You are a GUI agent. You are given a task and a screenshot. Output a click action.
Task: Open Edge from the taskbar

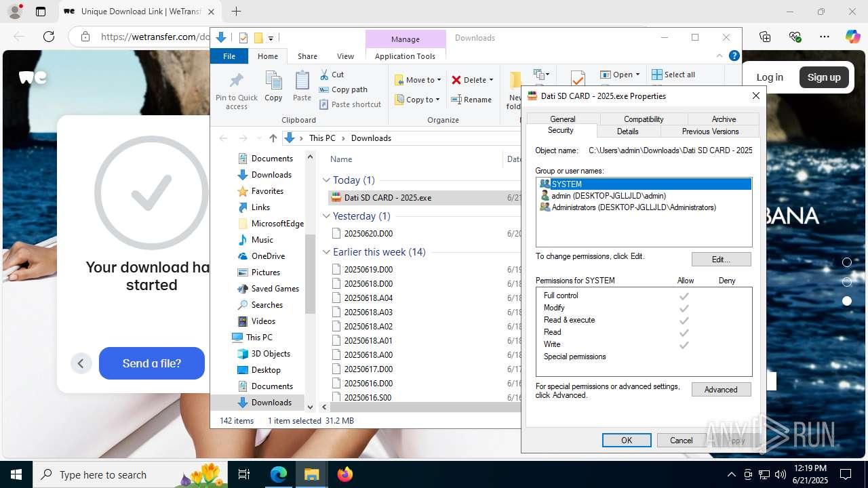click(279, 474)
